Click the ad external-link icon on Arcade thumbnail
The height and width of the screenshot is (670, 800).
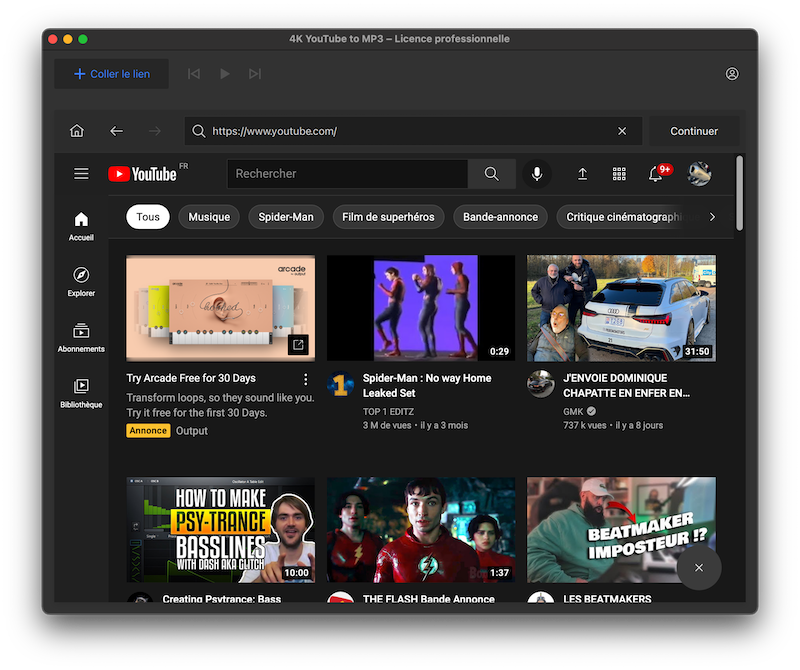[x=298, y=345]
